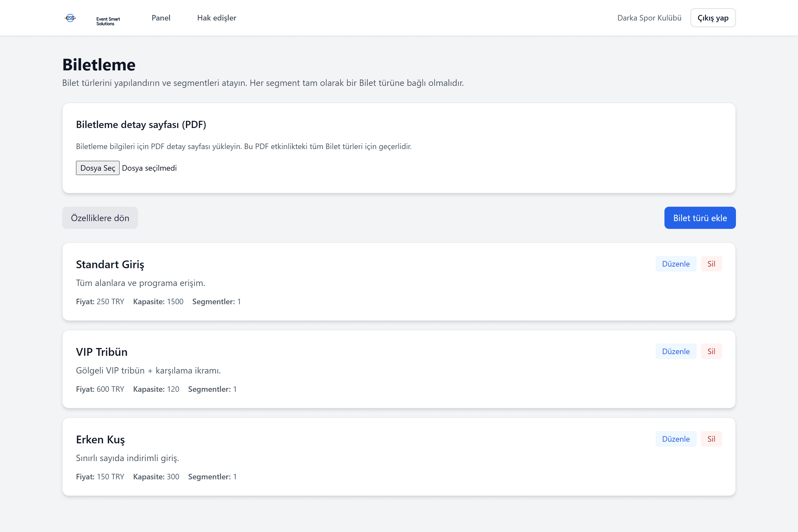Click the ESS logo icon

coord(70,18)
